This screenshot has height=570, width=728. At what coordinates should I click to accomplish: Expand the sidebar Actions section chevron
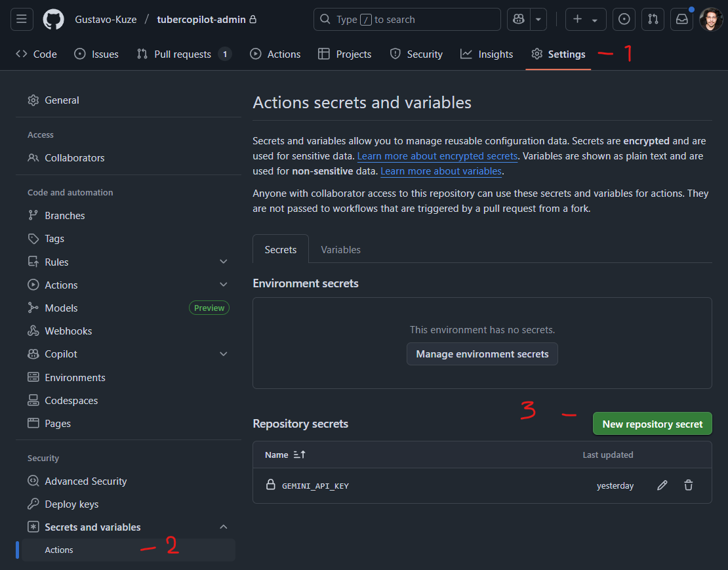[224, 285]
